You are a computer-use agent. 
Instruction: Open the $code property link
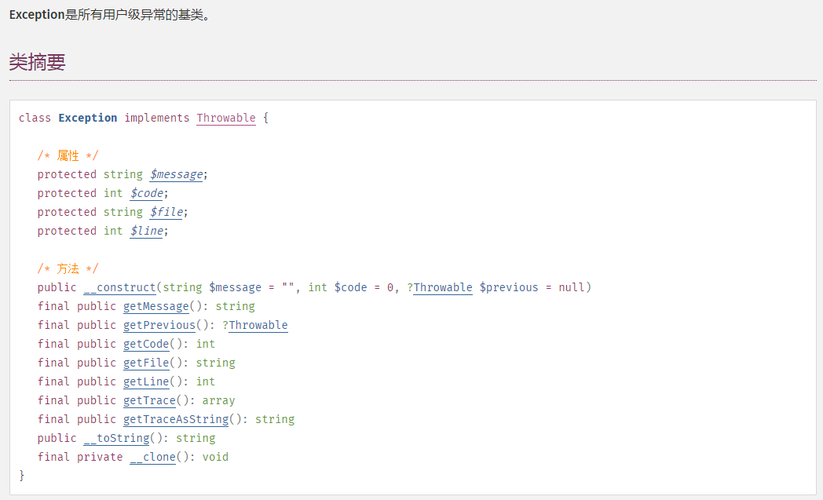[146, 193]
